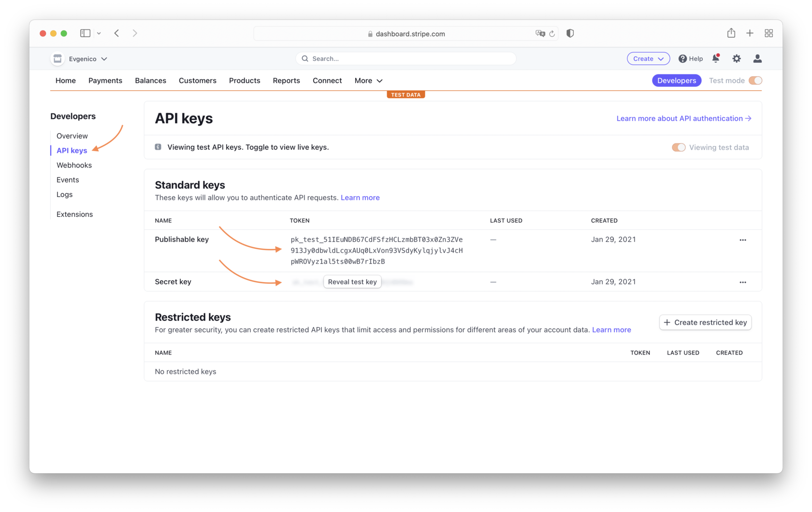812x512 pixels.
Task: Open a new tab with the plus icon
Action: coord(750,33)
